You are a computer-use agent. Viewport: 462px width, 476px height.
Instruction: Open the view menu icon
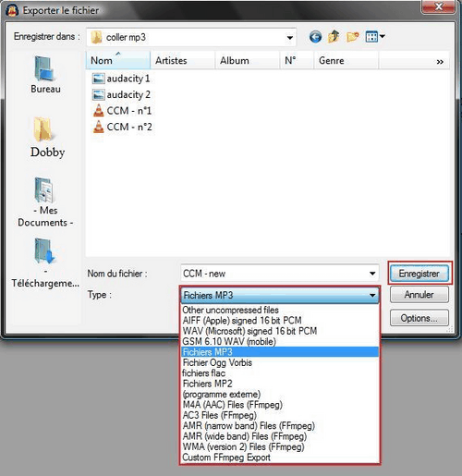[375, 37]
